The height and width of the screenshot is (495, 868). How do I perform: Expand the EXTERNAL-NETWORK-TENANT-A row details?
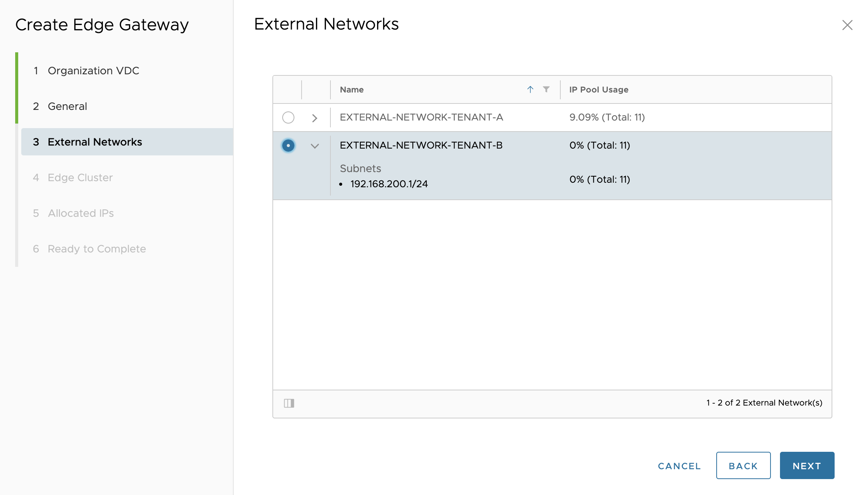314,118
